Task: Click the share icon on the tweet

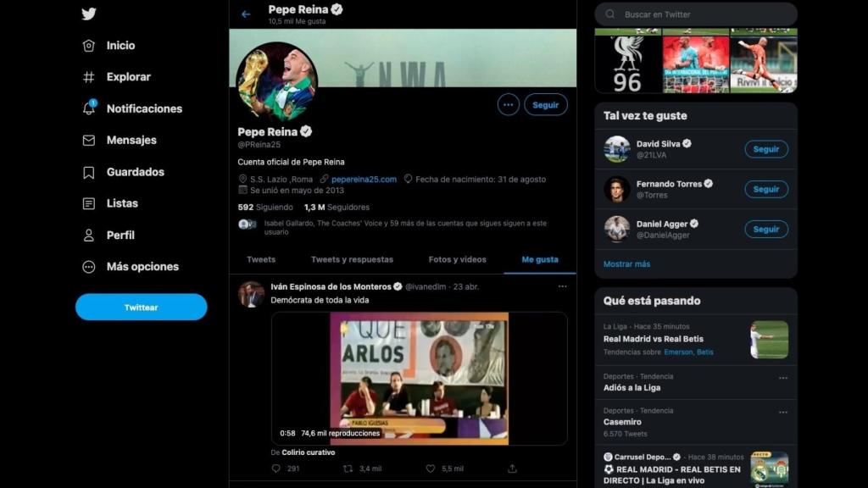Action: pyautogui.click(x=512, y=469)
